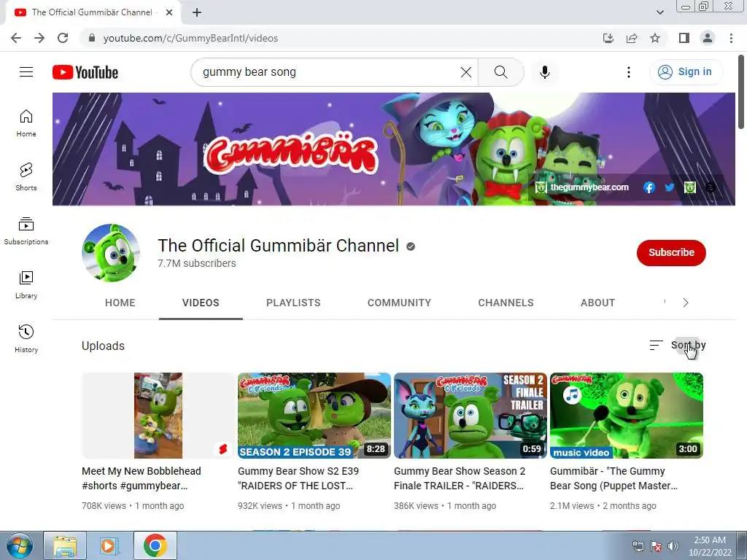Open Subscriptions in the sidebar

(x=26, y=231)
